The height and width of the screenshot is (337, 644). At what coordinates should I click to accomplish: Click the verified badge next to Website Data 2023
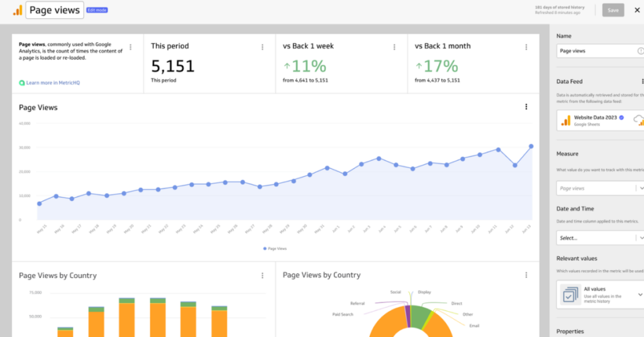click(621, 118)
